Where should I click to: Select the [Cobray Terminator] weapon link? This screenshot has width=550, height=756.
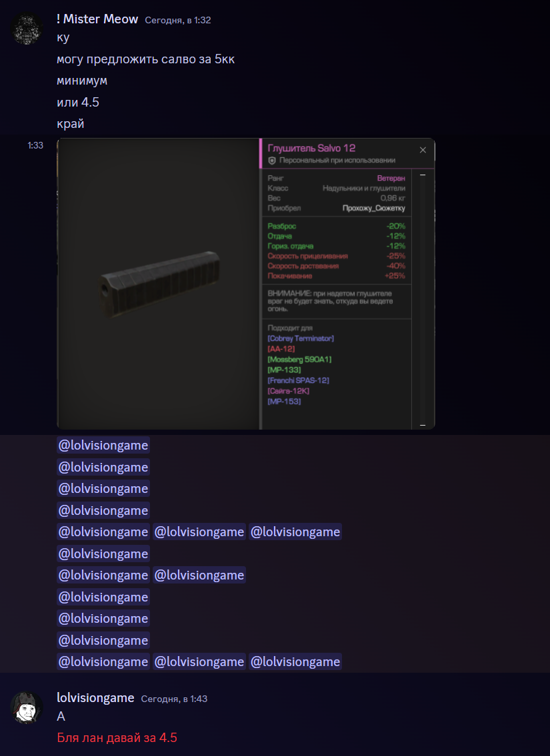tap(301, 338)
